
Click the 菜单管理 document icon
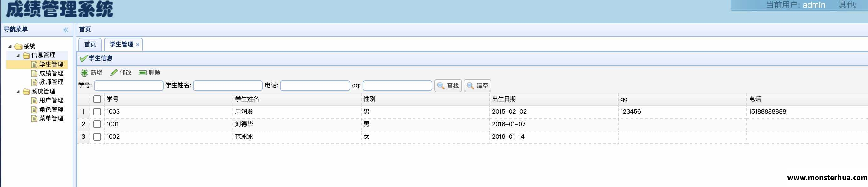click(x=34, y=119)
